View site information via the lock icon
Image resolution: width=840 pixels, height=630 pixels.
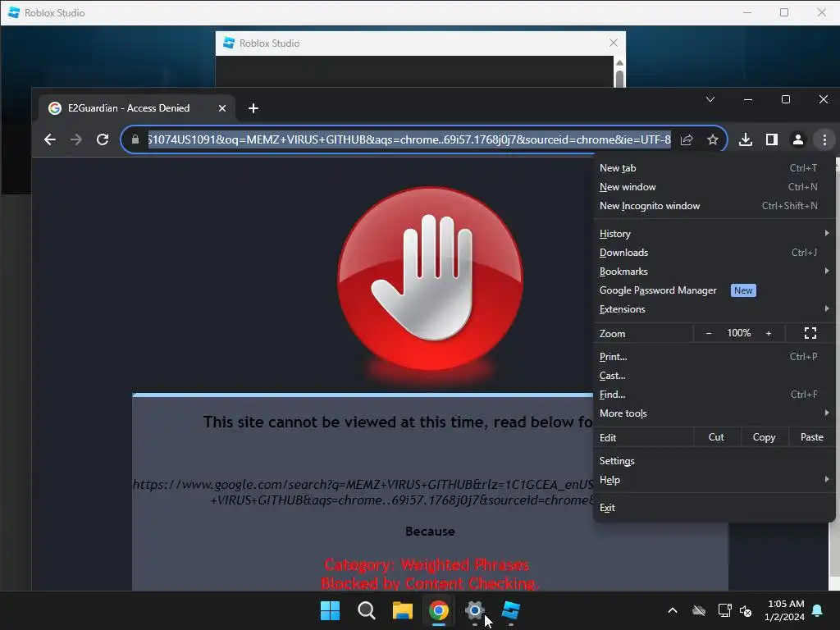point(135,139)
